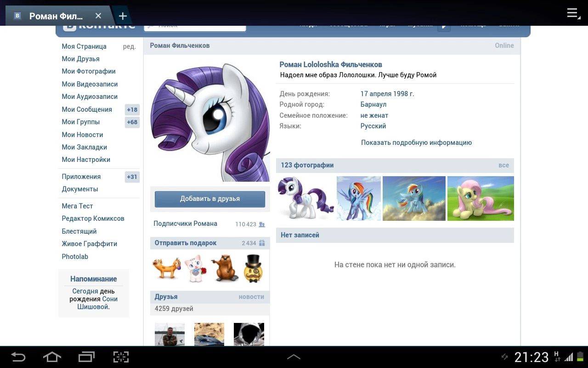The width and height of the screenshot is (588, 368).
Task: Open Документы
Action: point(80,189)
